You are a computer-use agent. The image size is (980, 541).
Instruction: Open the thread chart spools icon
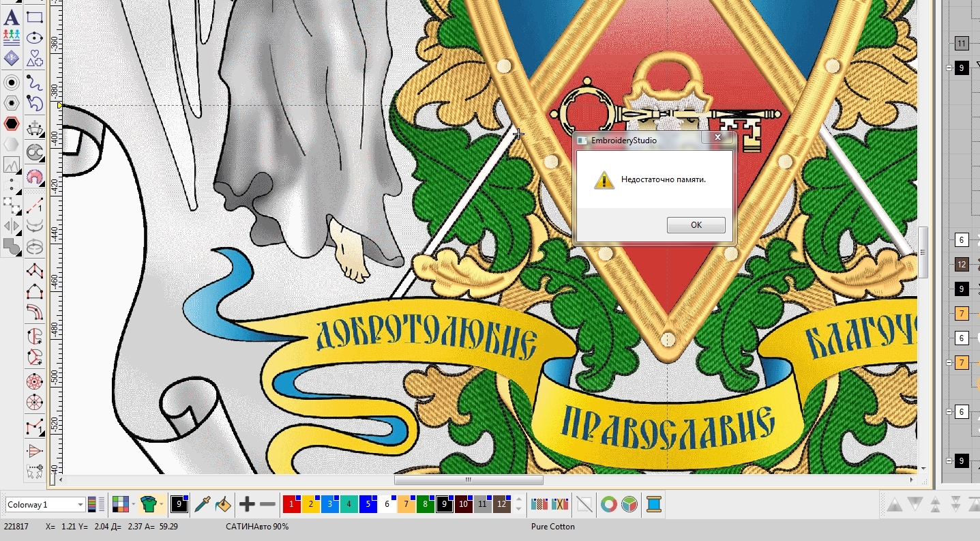[539, 505]
